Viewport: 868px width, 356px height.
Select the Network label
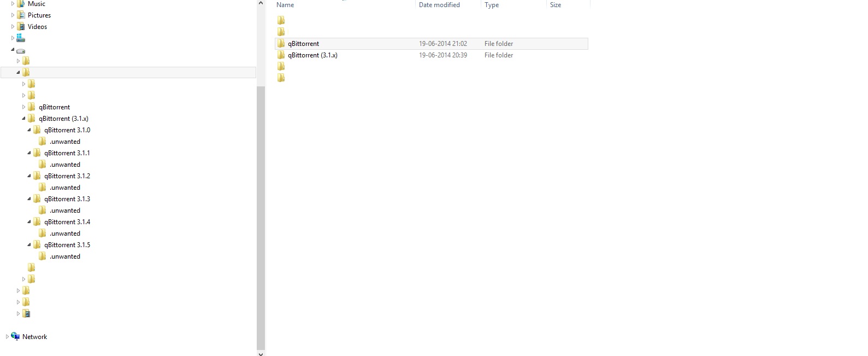tap(34, 337)
